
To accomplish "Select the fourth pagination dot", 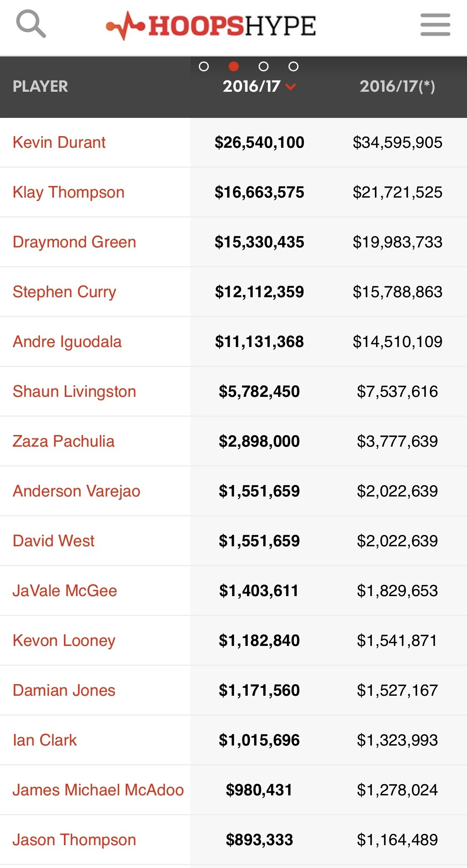I will [293, 66].
